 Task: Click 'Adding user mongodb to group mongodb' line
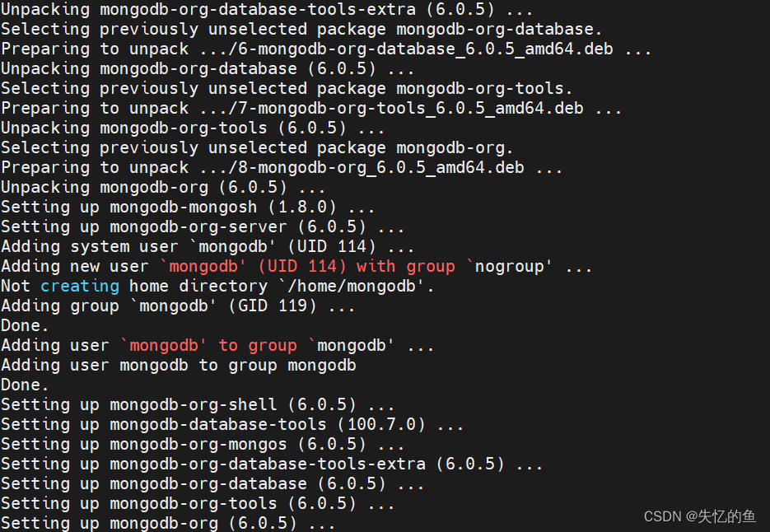tap(179, 365)
